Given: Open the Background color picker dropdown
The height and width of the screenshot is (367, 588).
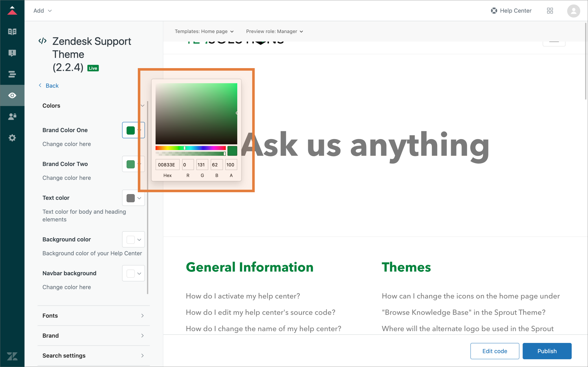Looking at the screenshot, I should [133, 239].
